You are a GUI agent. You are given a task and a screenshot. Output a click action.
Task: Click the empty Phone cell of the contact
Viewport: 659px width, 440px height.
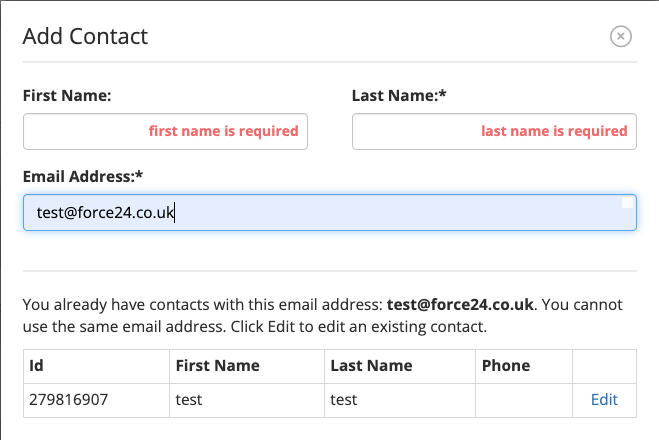(x=524, y=400)
